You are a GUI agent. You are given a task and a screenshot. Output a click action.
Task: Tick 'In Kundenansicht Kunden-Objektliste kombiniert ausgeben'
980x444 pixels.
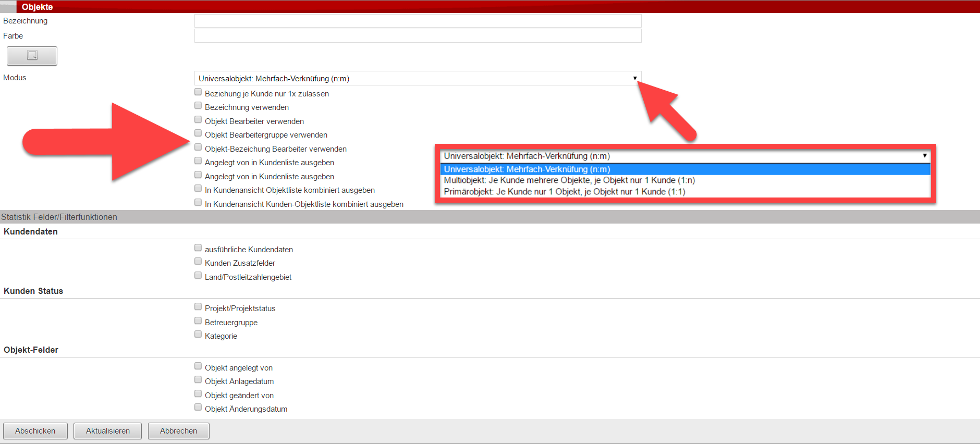pyautogui.click(x=198, y=203)
